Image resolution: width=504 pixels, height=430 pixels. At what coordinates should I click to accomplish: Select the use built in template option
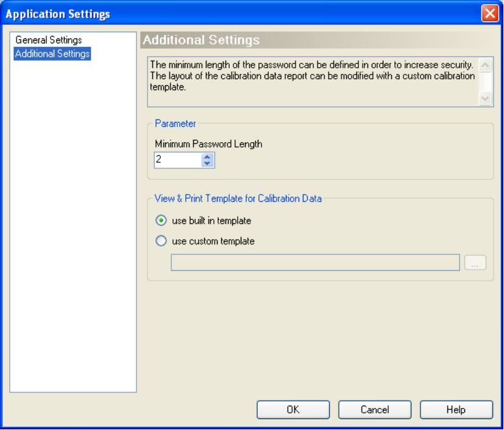pyautogui.click(x=161, y=221)
